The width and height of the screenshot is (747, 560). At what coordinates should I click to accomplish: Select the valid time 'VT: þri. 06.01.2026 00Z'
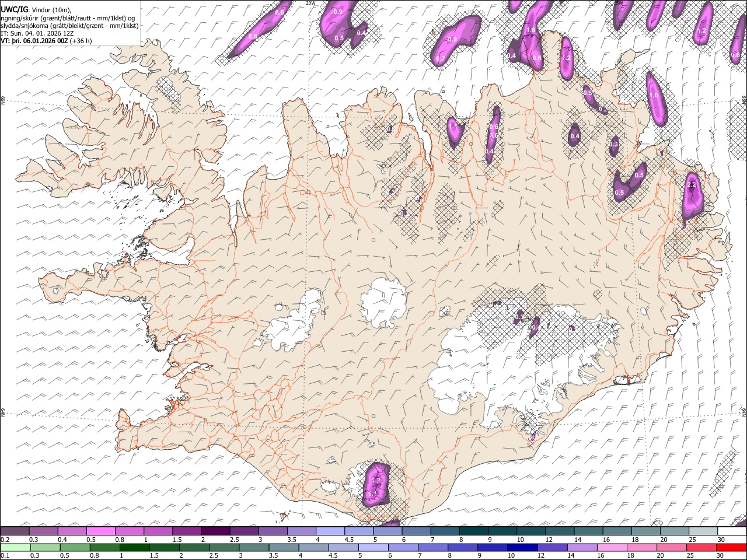(34, 41)
